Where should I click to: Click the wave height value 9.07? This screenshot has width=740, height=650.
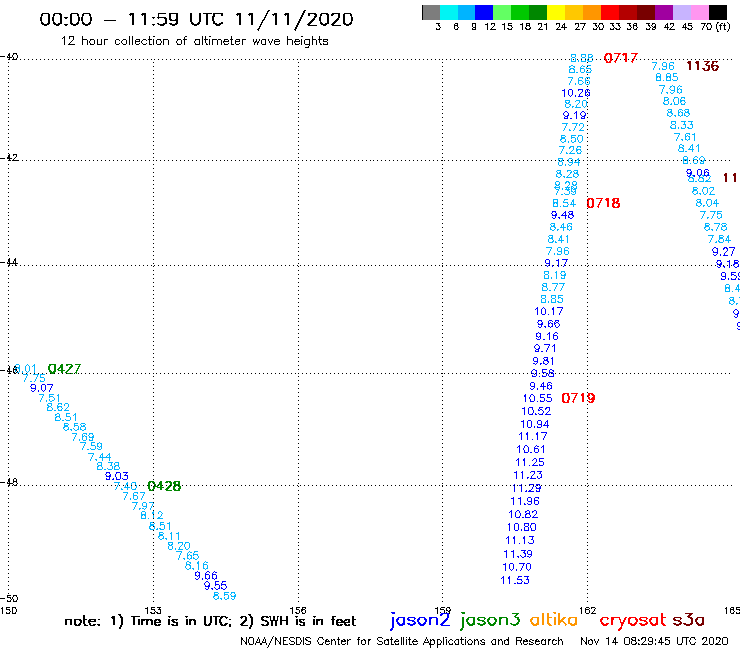[42, 388]
